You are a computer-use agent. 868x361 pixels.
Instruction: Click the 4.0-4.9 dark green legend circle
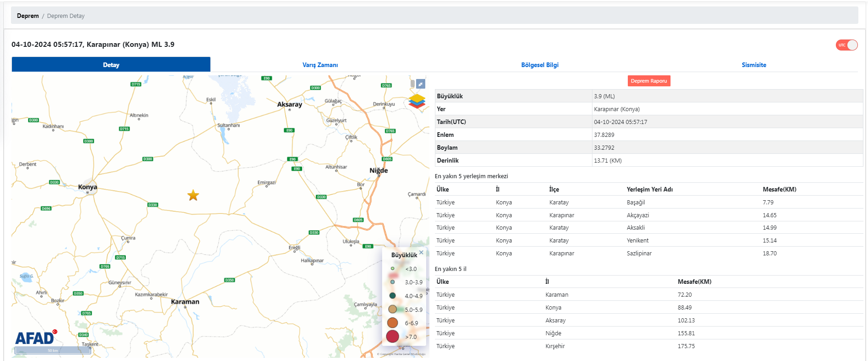(x=392, y=296)
